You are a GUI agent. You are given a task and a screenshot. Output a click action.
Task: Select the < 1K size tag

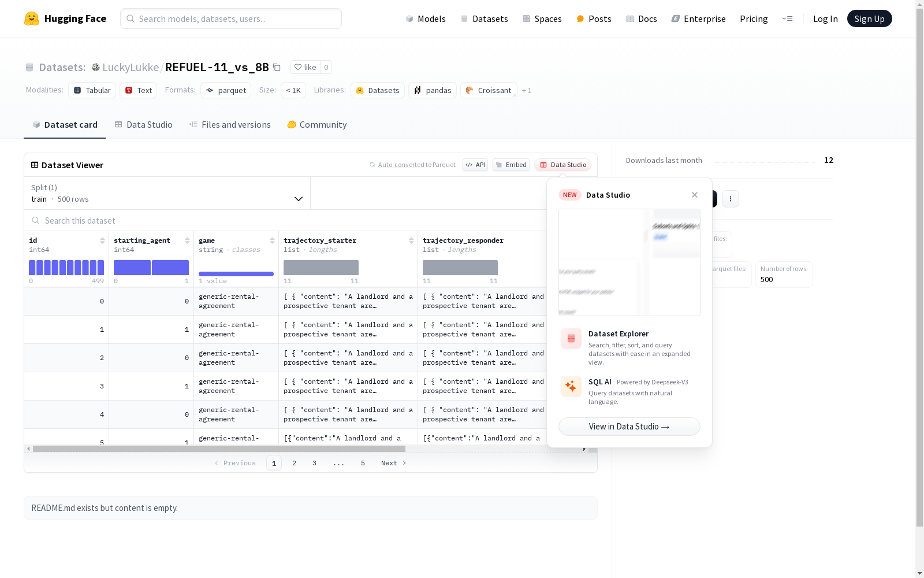click(293, 90)
